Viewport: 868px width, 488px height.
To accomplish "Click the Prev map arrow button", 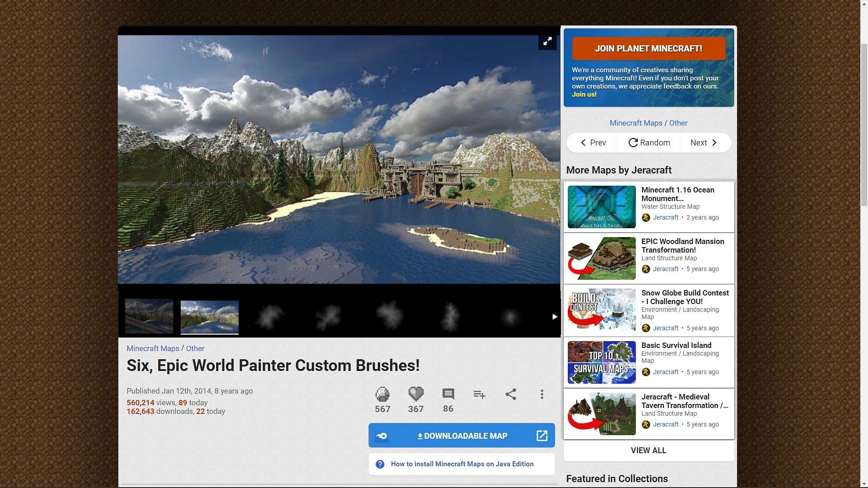I will 592,142.
